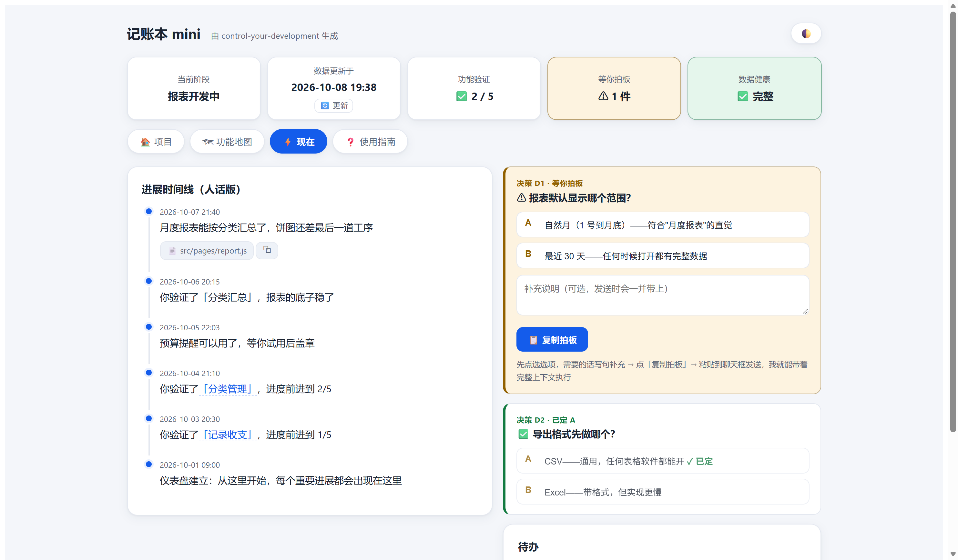Viewport: 958px width, 560px height.
Task: Click the green check icon in 数据健康 card
Action: pos(742,96)
